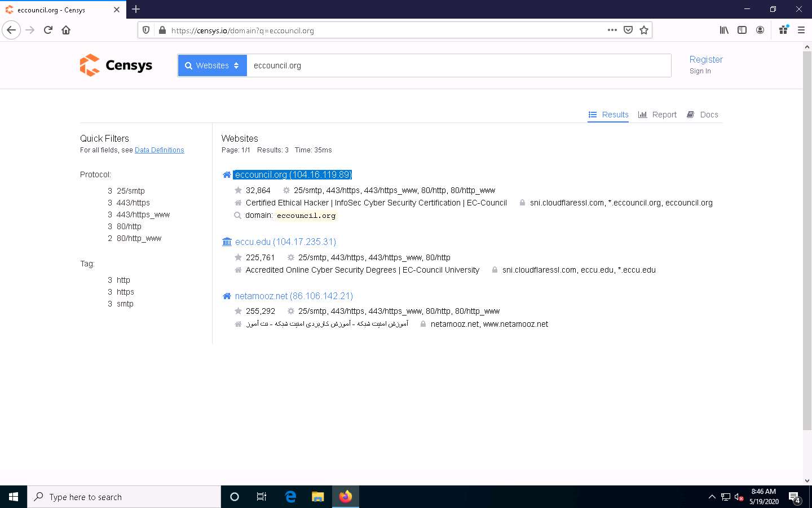Click the Sign In link
This screenshot has height=508, width=812.
(700, 71)
